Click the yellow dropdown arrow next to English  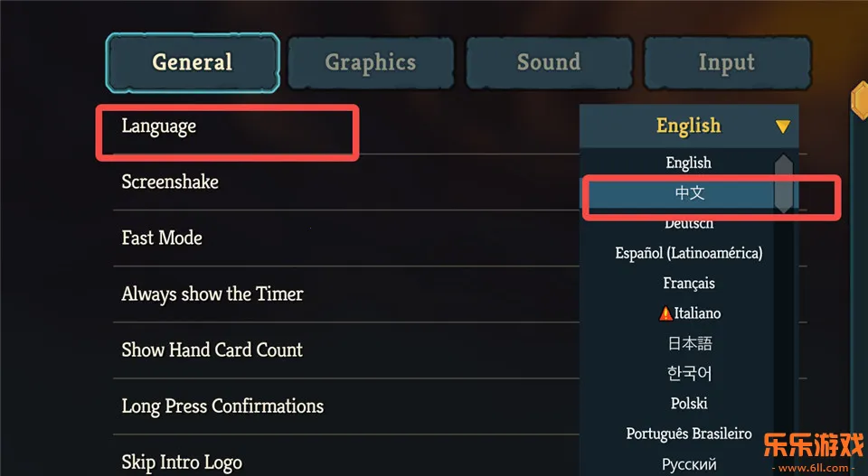tap(783, 127)
